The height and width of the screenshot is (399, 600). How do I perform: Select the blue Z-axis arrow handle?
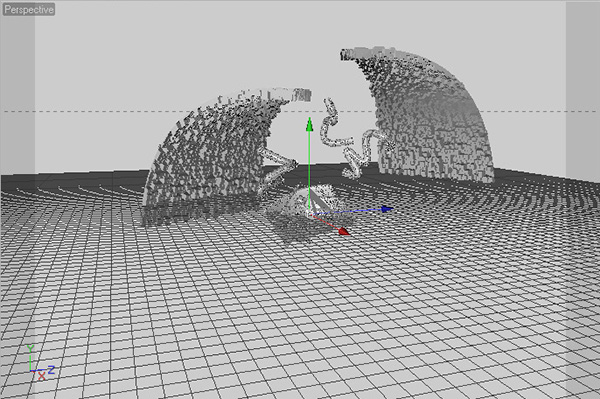pyautogui.click(x=387, y=209)
